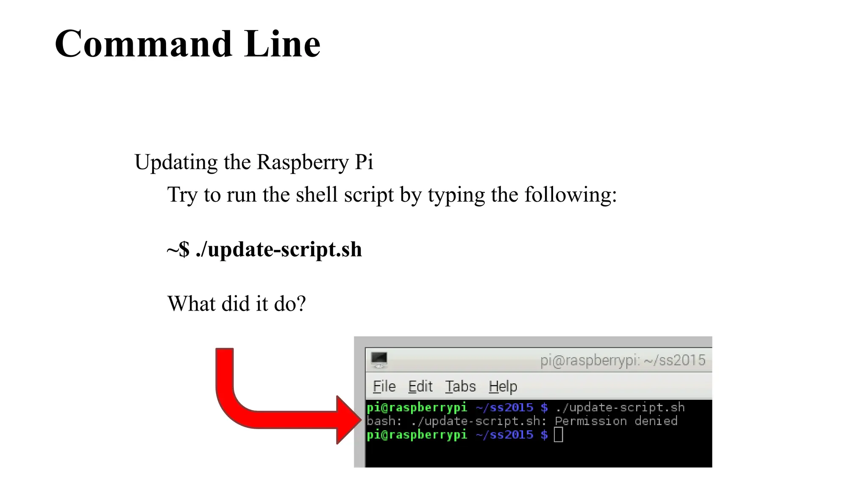
Task: Click the 'Command Line' slide title
Action: (188, 44)
